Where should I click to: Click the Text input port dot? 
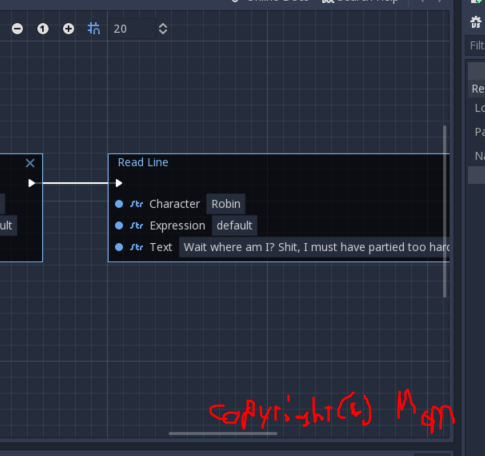pyautogui.click(x=119, y=247)
